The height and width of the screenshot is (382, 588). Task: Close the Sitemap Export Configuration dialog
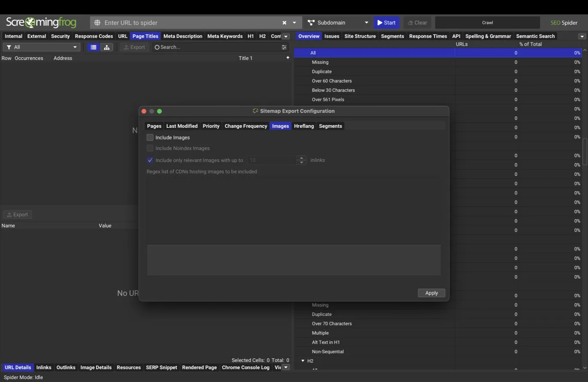point(144,111)
